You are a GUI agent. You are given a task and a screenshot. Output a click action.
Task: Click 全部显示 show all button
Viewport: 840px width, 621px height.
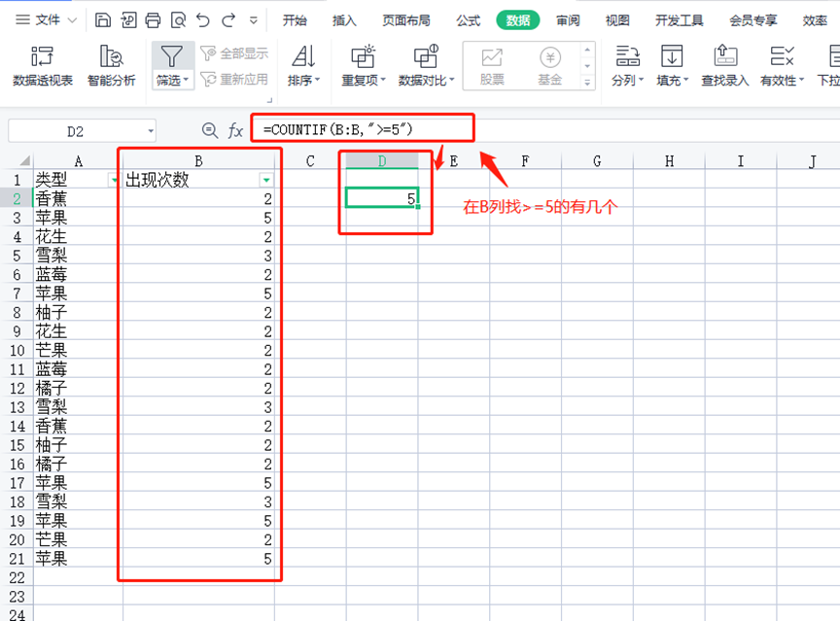pyautogui.click(x=234, y=53)
